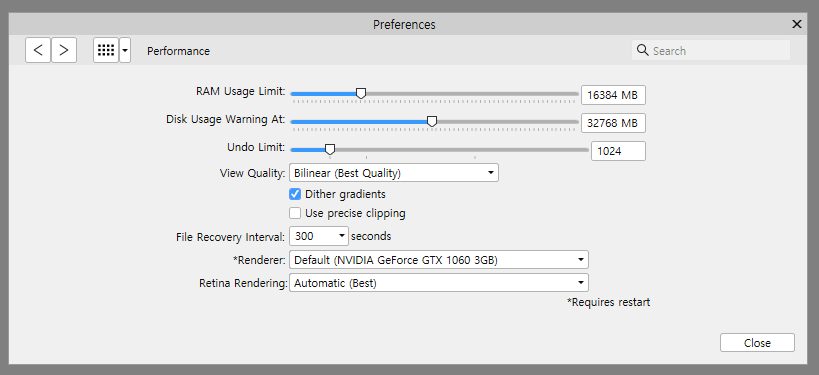Click the RAM Usage Limit slider handle
819x375 pixels.
pyautogui.click(x=360, y=93)
